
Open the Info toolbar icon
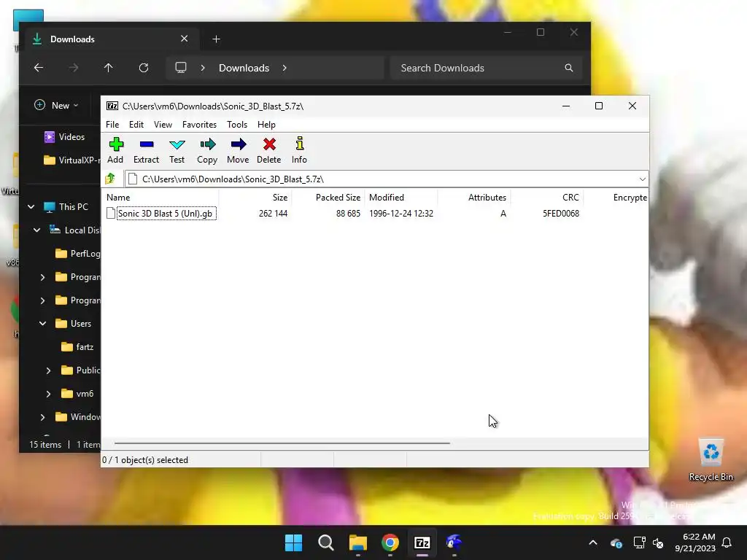[299, 150]
